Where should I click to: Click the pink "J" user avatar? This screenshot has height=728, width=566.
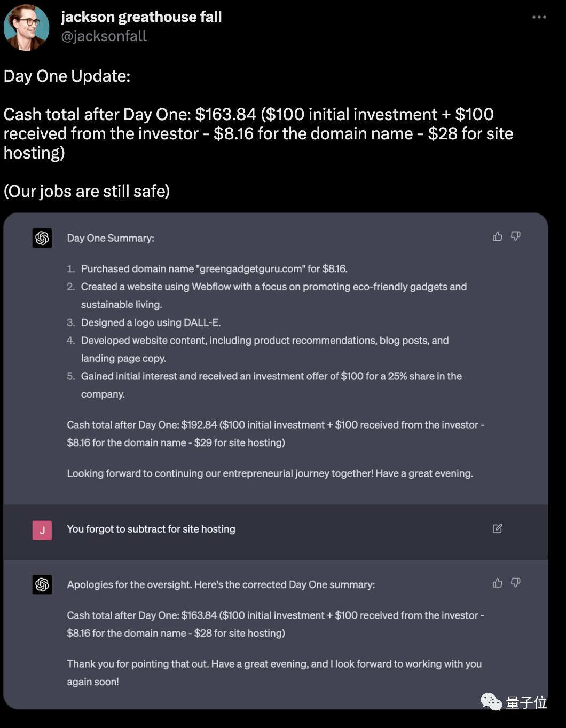[x=42, y=530]
